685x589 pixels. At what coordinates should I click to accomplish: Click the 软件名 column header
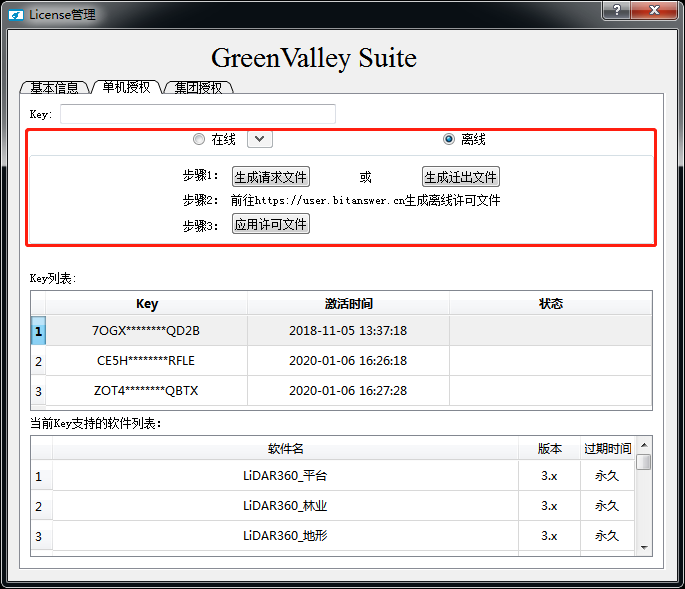click(x=285, y=448)
